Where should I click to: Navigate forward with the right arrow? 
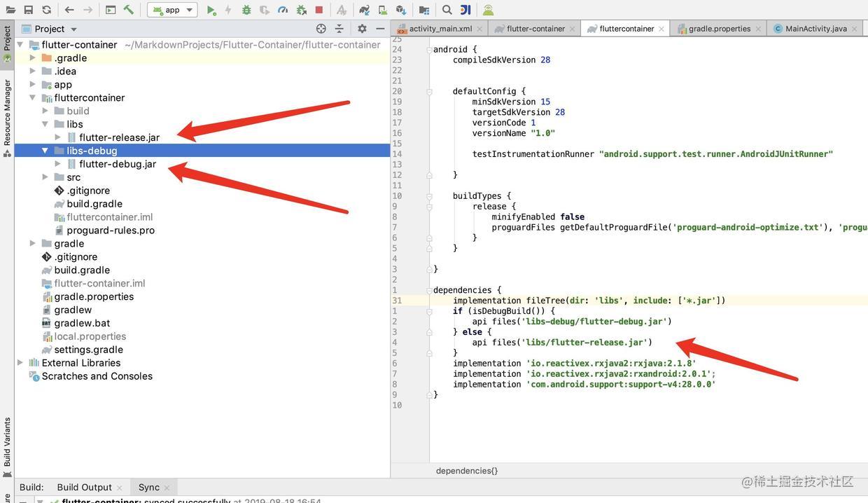click(x=87, y=10)
